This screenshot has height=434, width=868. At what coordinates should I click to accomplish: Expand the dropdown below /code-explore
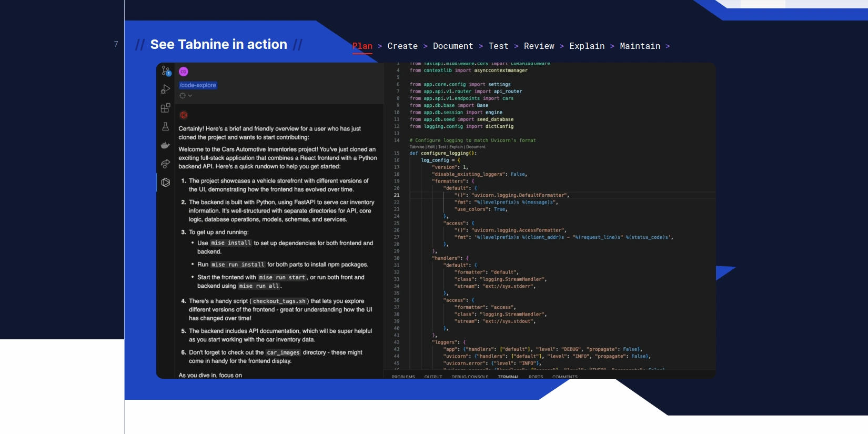coord(186,96)
